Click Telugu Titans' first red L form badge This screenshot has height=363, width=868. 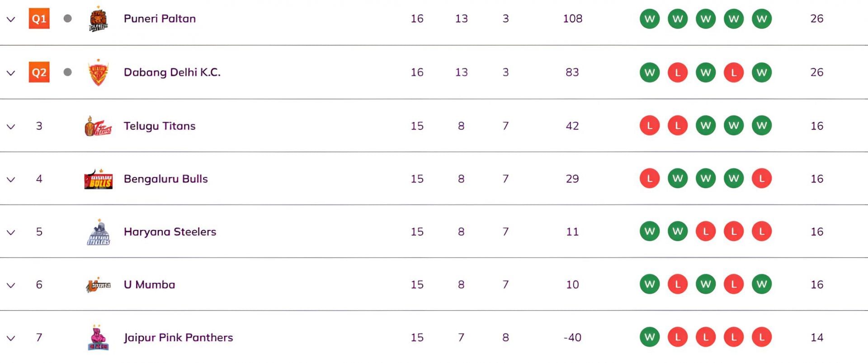click(x=650, y=126)
